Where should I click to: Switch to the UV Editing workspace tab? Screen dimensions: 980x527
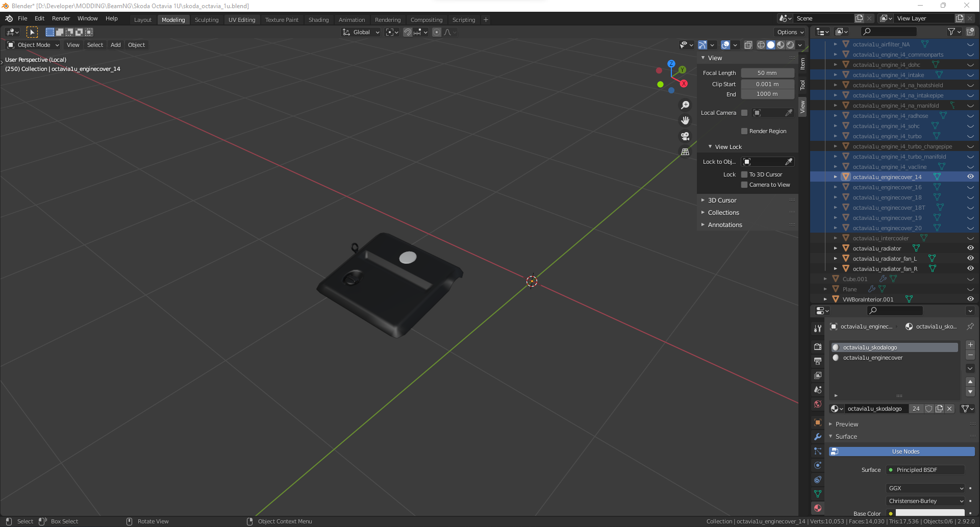coord(242,20)
